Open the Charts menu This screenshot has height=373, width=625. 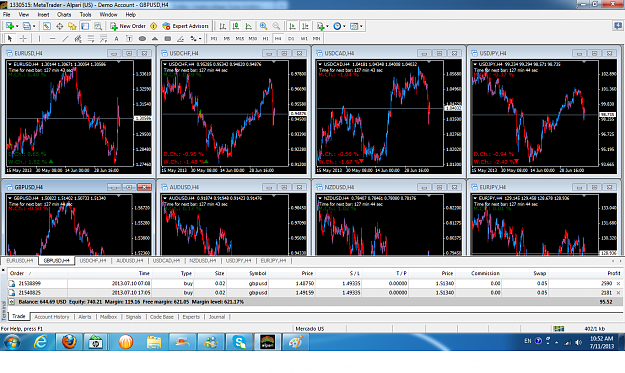[64, 15]
